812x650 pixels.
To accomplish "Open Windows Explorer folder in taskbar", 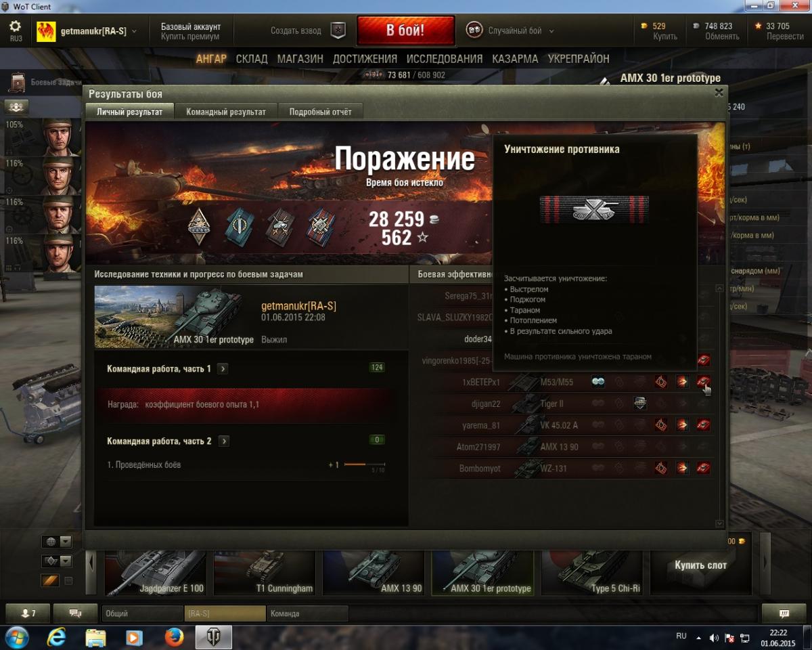I will (95, 637).
